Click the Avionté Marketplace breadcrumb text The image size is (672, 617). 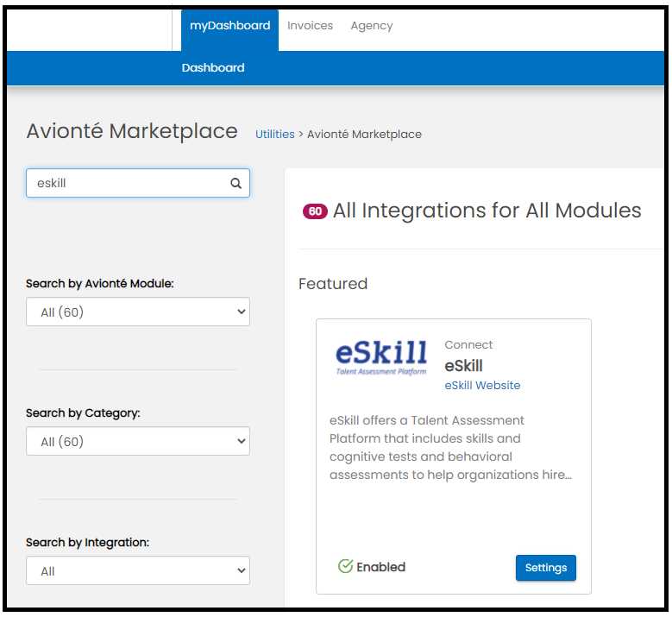coord(364,135)
